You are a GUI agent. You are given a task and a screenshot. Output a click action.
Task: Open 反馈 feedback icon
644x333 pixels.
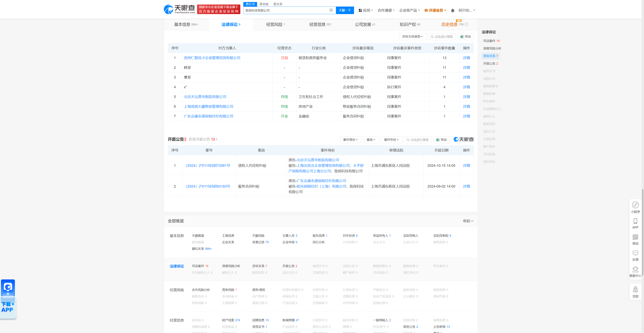635,253
